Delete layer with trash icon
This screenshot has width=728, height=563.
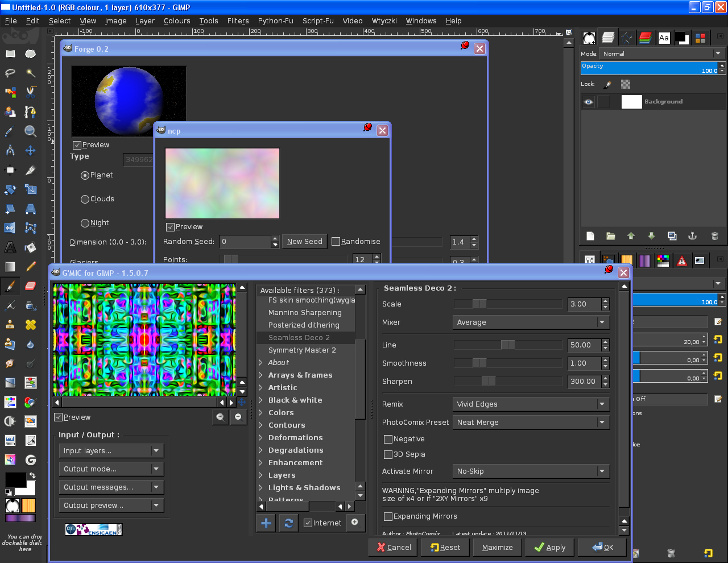(715, 236)
